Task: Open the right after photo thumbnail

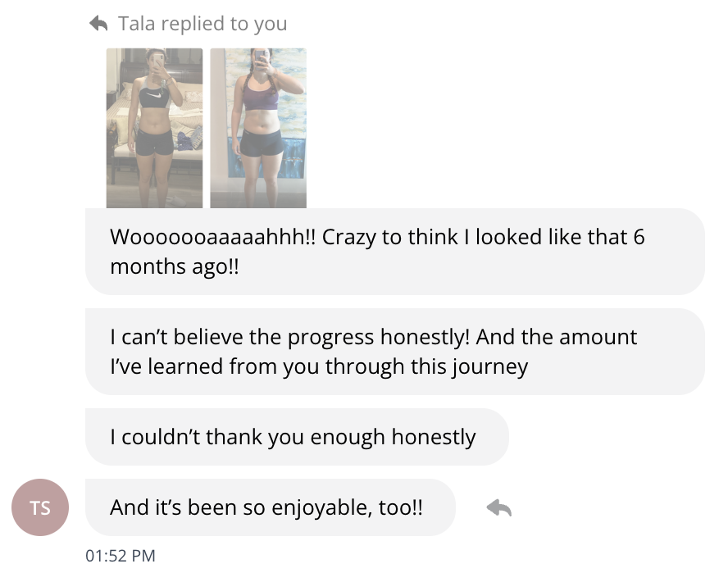Action: point(258,127)
